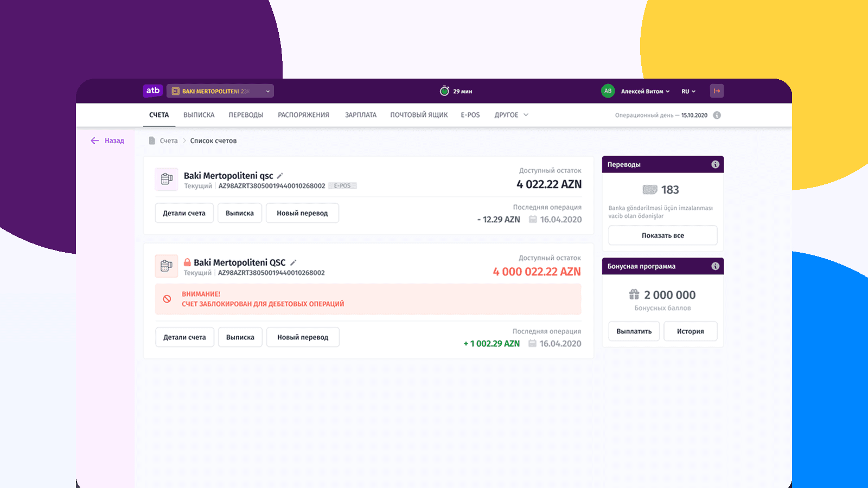Click the Показать все button

(x=663, y=235)
